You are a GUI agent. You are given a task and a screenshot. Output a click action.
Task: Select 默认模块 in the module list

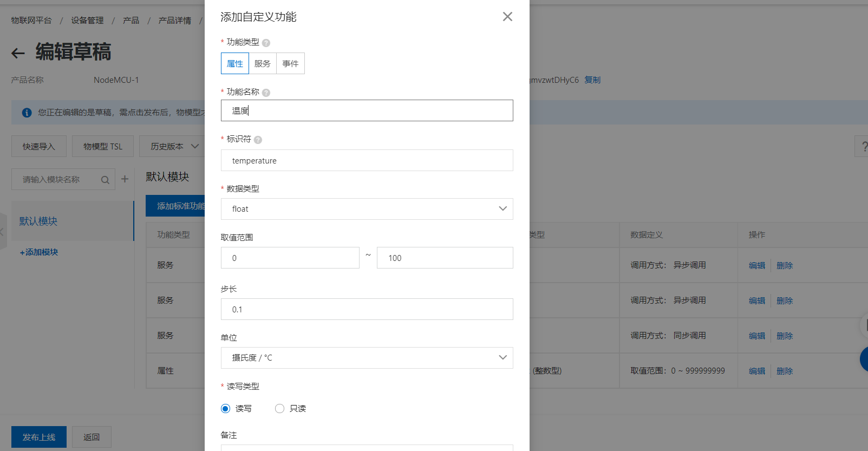coord(73,221)
